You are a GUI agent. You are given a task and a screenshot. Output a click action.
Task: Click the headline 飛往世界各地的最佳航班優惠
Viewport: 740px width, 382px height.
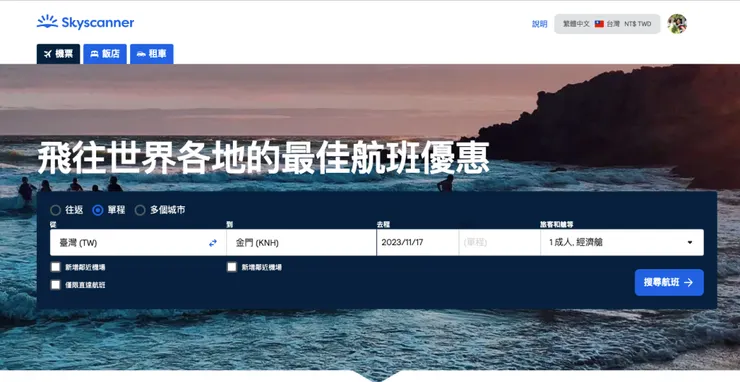pos(263,157)
